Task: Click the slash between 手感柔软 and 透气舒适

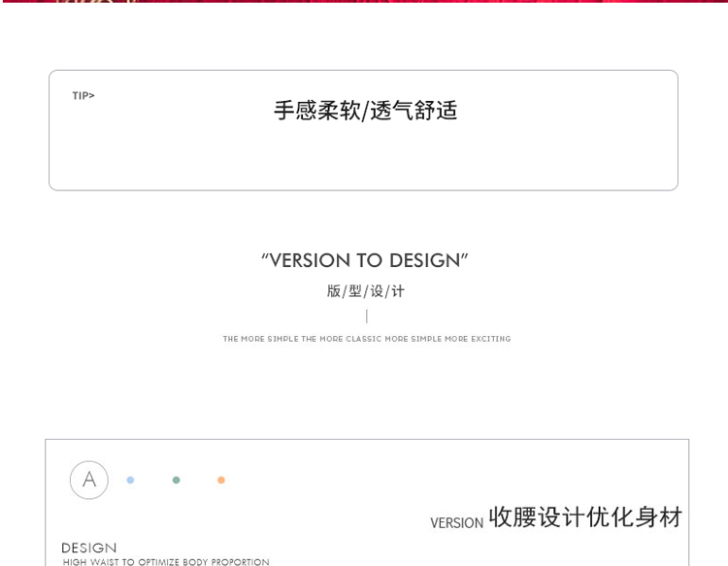Action: pos(365,112)
